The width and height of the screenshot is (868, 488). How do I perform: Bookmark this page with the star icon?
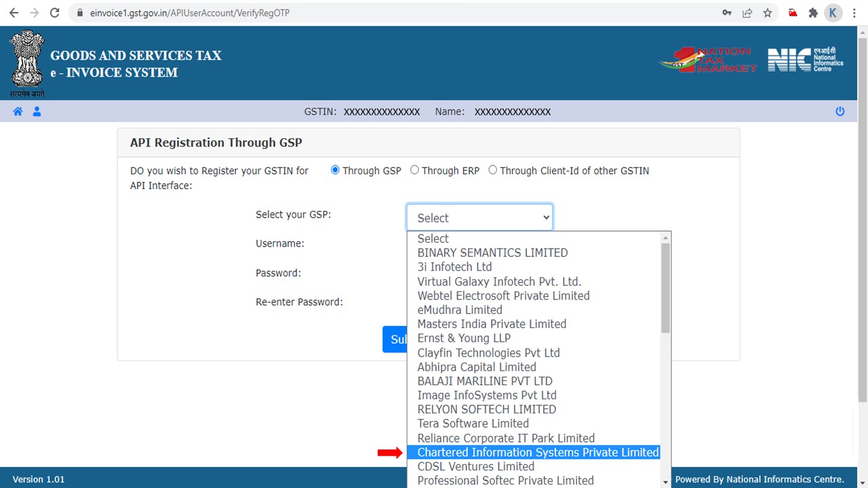[x=768, y=13]
